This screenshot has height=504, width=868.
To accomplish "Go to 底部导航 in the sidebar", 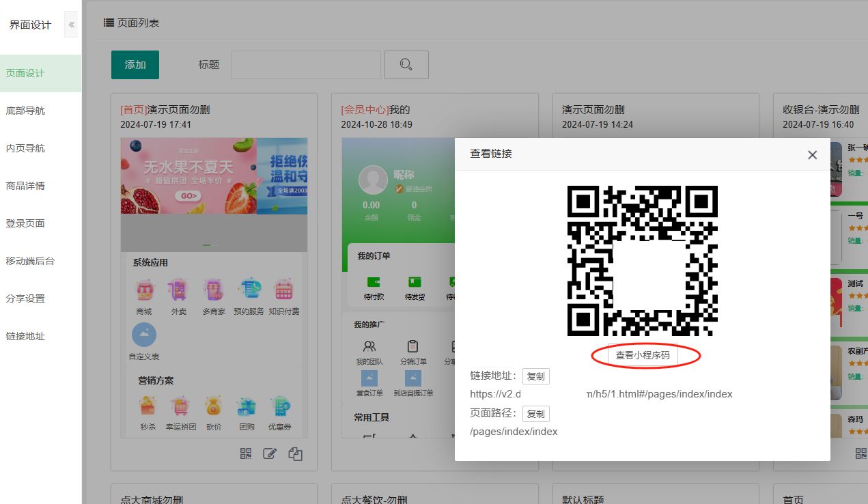I will tap(25, 111).
